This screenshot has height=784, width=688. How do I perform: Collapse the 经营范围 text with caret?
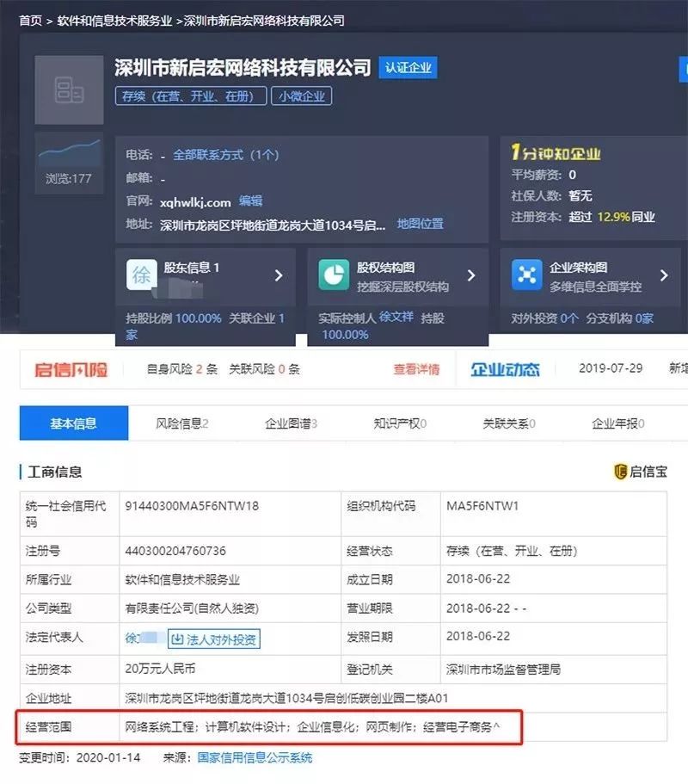click(496, 725)
